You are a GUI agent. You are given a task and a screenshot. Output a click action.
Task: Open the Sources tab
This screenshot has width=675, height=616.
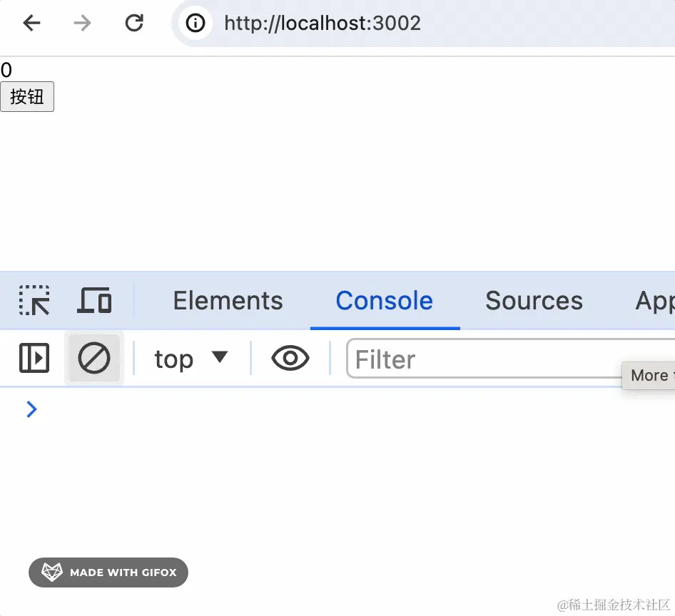(534, 300)
